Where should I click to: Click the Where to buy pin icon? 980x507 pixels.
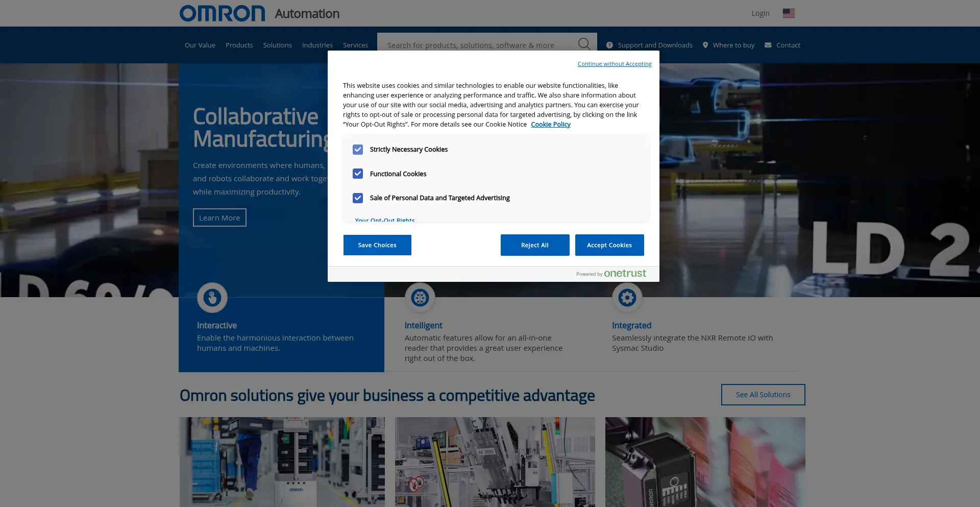(x=705, y=45)
